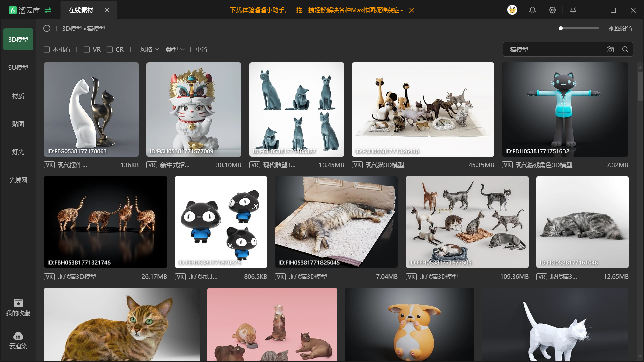Screen dimensions: 644x362
Task: Open the blue cat sculptures thumbnail
Action: [x=296, y=110]
